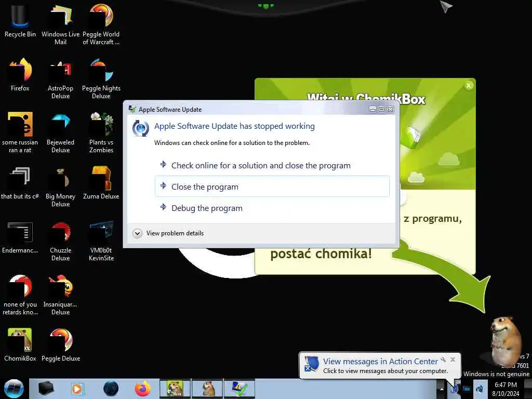Screen dimensions: 532x399
Task: Select the Big Money Deluxe icon
Action: point(60,187)
